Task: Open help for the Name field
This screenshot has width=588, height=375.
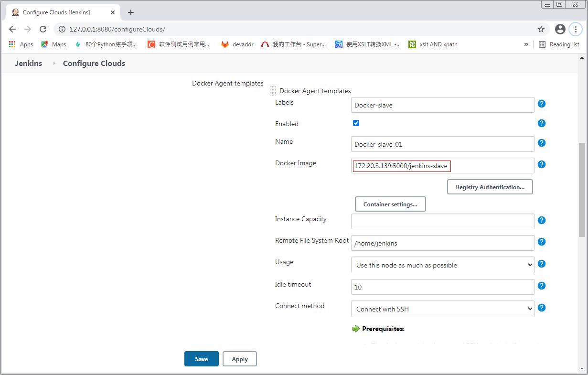Action: 542,143
